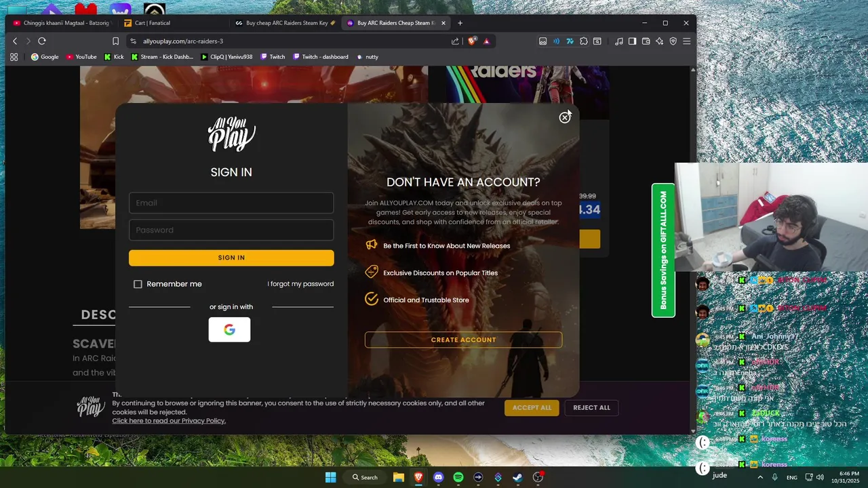Open the browser hamburger menu
The height and width of the screenshot is (488, 868).
click(x=686, y=41)
